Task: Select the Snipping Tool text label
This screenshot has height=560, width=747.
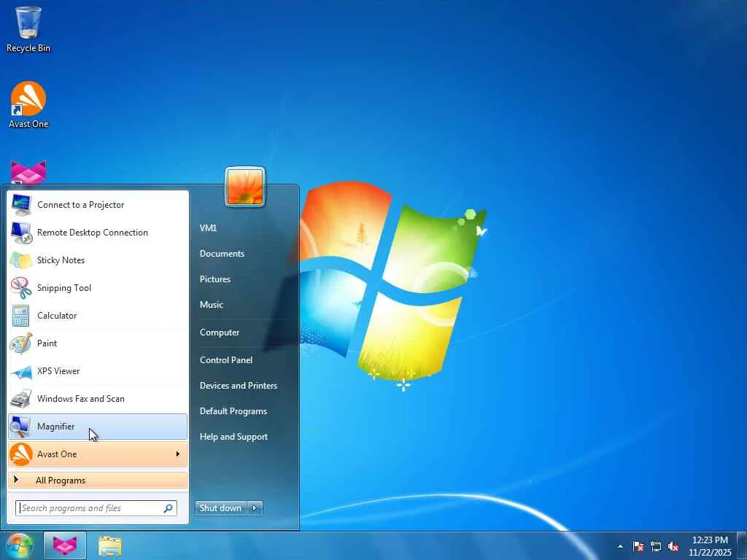Action: click(64, 287)
